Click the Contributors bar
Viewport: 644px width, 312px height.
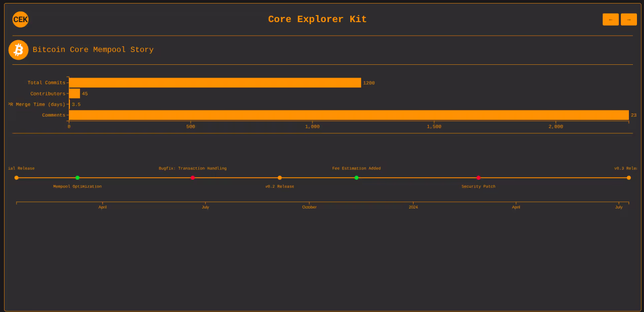click(x=74, y=93)
